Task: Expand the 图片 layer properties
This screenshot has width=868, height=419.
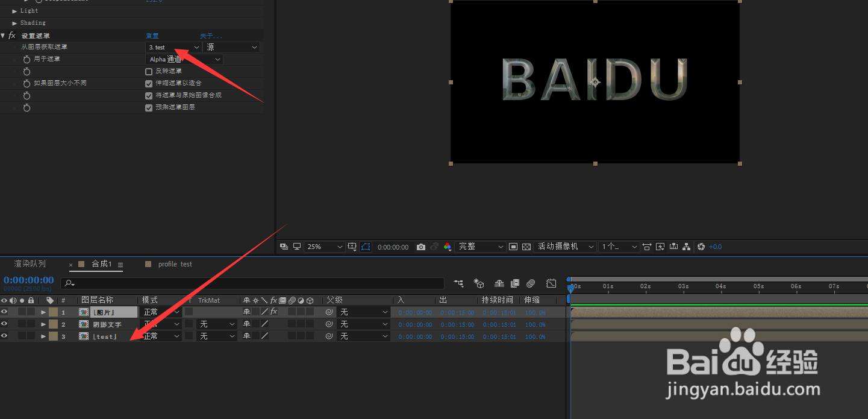Action: pyautogui.click(x=43, y=312)
